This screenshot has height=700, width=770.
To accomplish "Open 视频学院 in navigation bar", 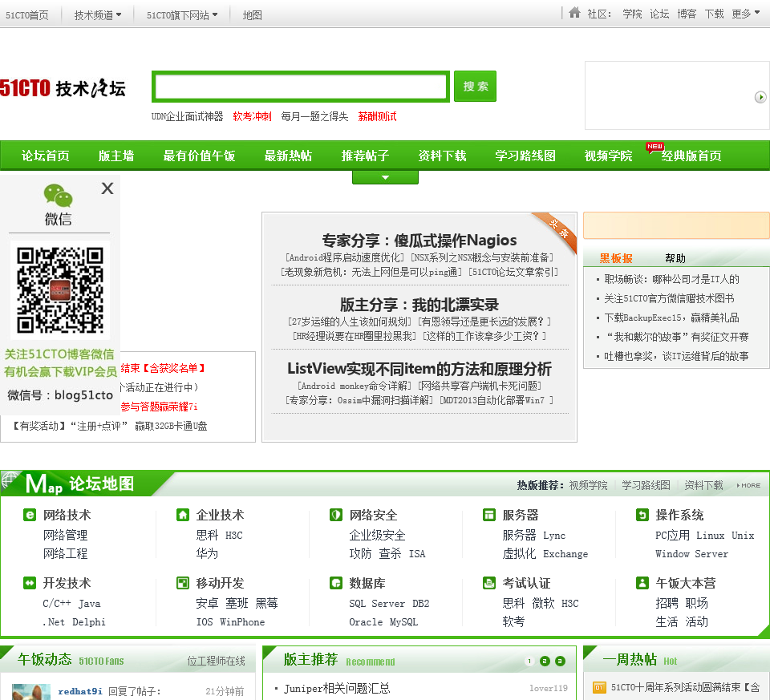I will (x=608, y=156).
